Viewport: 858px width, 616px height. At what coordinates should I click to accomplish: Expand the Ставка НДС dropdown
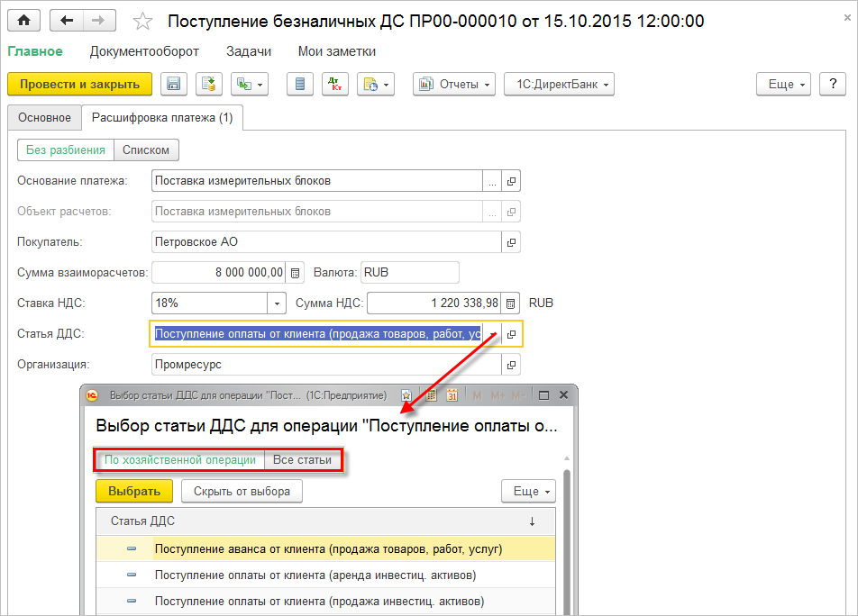point(277,303)
